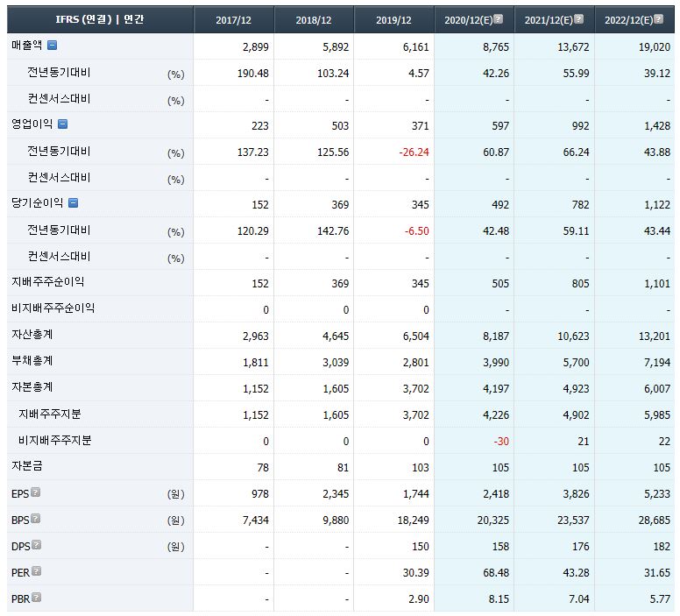The image size is (680, 616).
Task: Select sales value 6,161 for 2019/12
Action: (415, 46)
